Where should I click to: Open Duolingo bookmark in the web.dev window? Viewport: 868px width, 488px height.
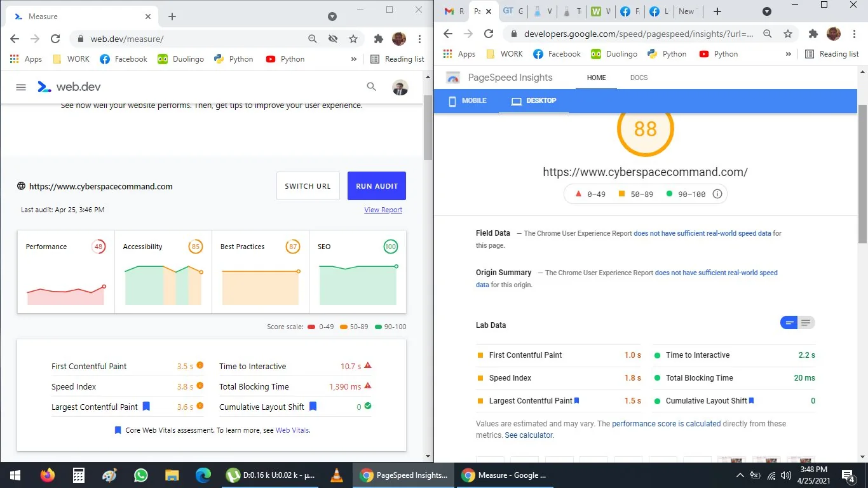(x=180, y=59)
